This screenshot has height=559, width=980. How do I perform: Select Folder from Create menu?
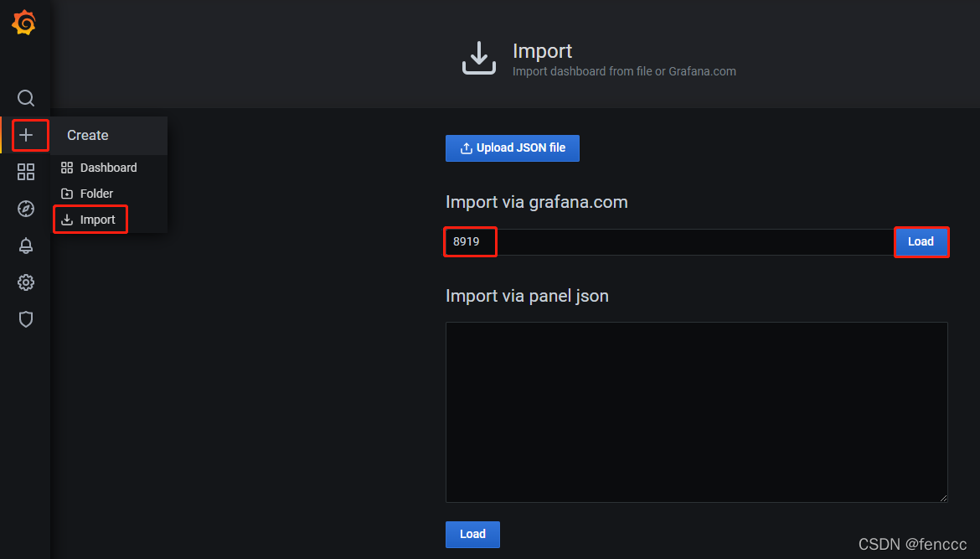pos(109,194)
